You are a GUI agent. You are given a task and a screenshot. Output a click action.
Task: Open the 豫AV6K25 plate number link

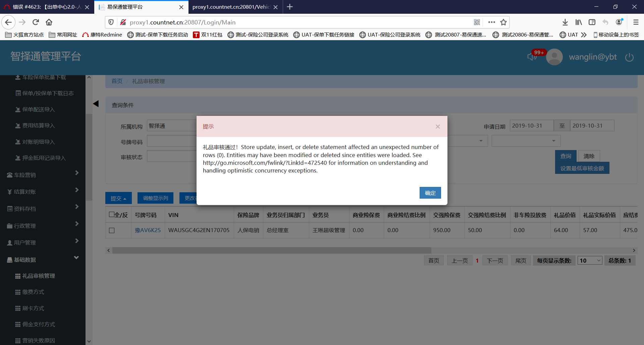point(148,230)
